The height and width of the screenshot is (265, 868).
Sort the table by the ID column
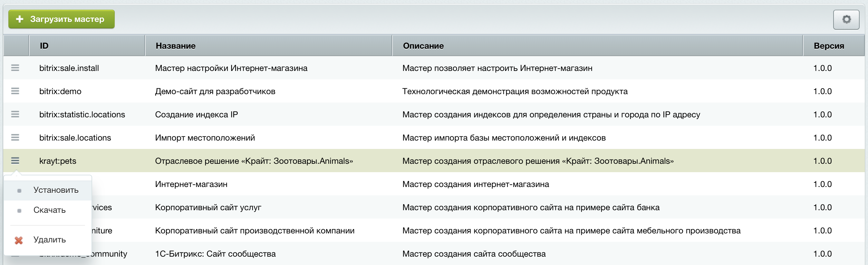click(x=87, y=45)
